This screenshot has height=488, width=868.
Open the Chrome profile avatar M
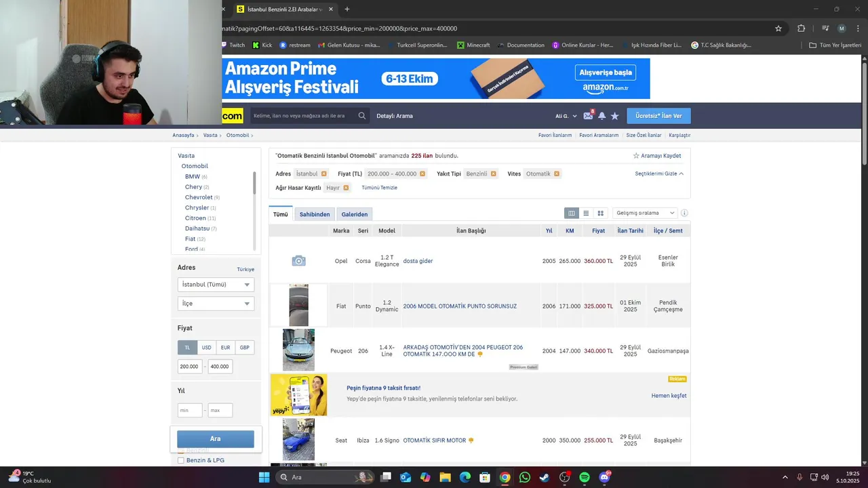tap(842, 28)
